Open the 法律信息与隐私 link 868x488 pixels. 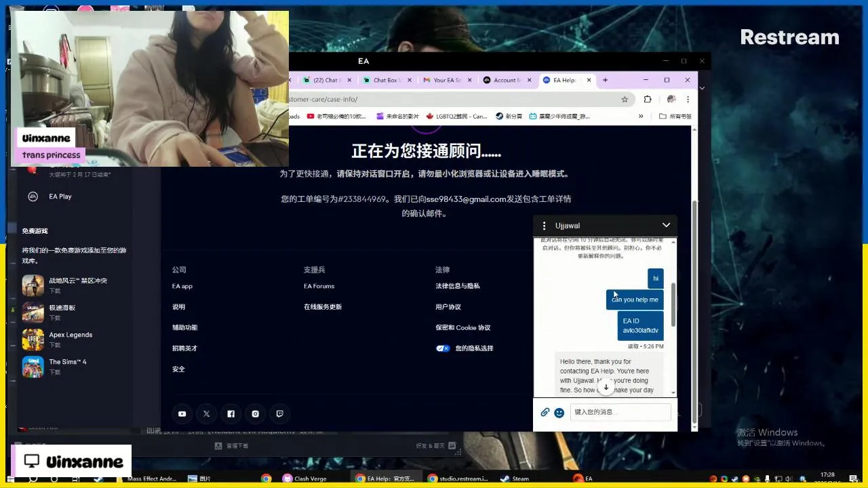(458, 286)
